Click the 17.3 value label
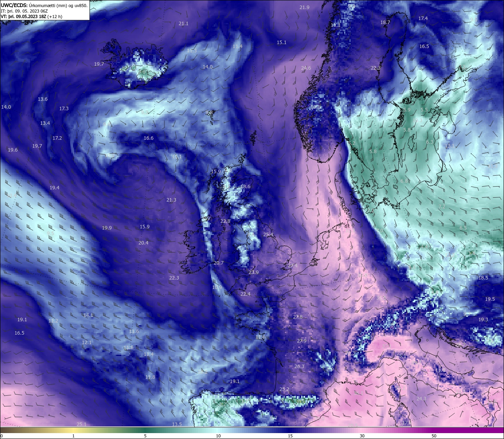Image resolution: width=504 pixels, height=439 pixels. (x=64, y=109)
